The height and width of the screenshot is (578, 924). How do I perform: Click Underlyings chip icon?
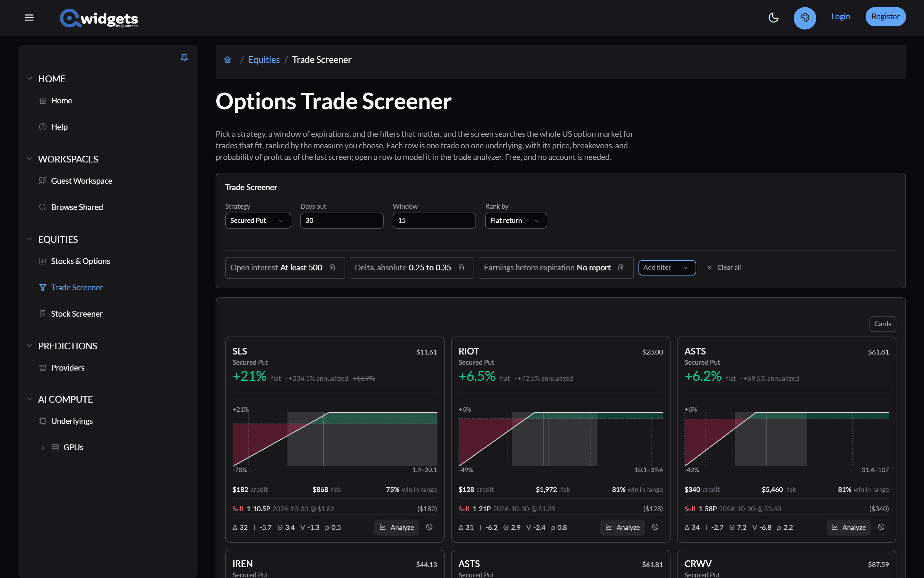(x=43, y=421)
